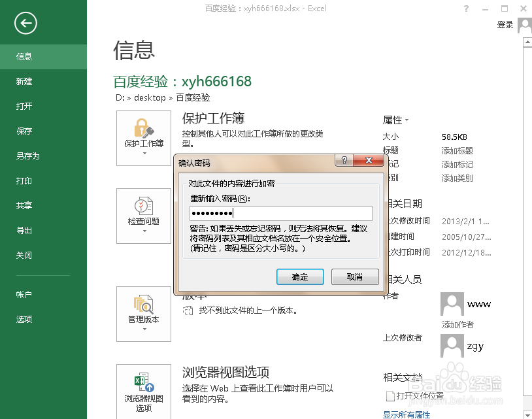Image resolution: width=532 pixels, height=419 pixels.
Task: Open Excel 选项 options
Action: [24, 319]
